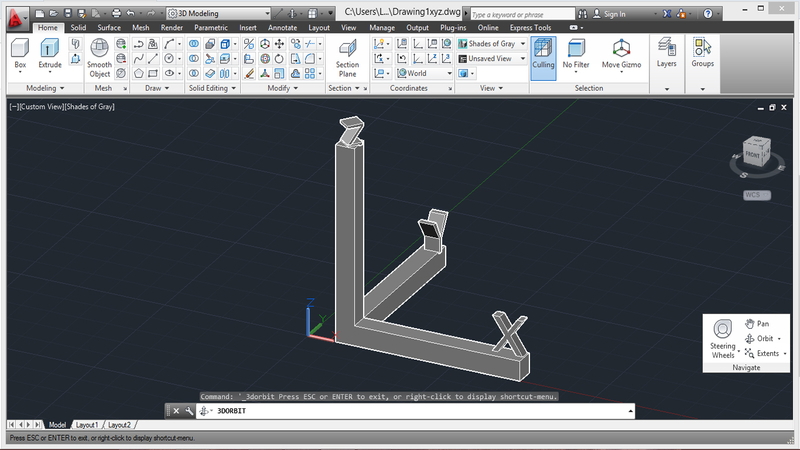Screen dimensions: 800x450
Task: Click the No Filter selection icon
Action: (576, 48)
